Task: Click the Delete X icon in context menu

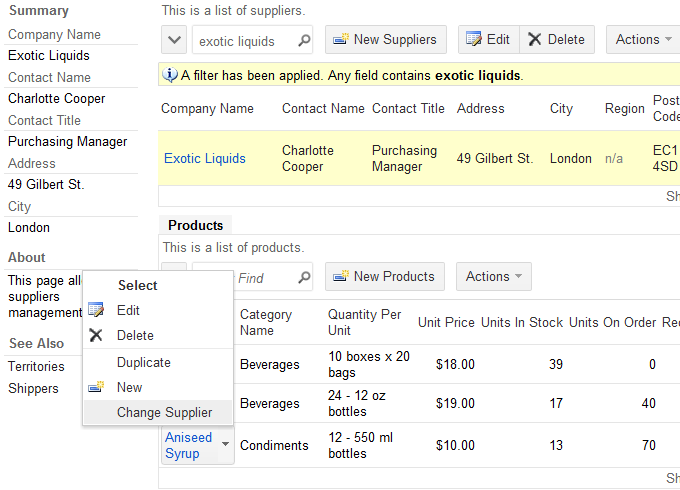Action: [96, 335]
